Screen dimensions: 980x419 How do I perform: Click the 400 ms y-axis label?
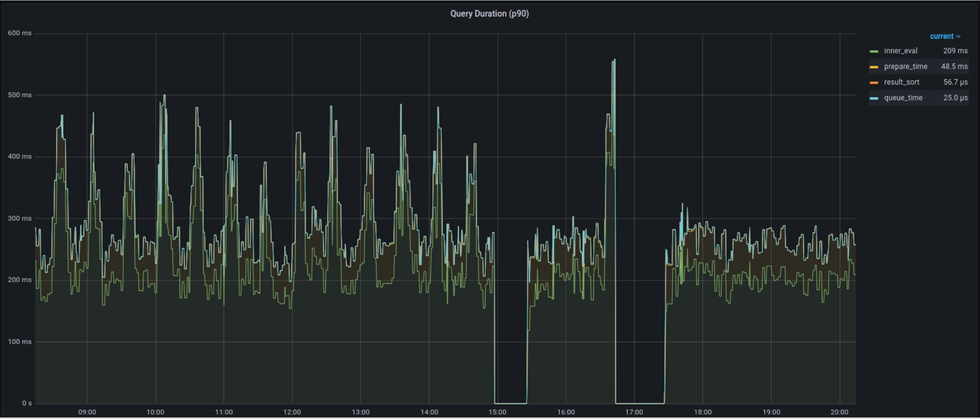(20, 157)
